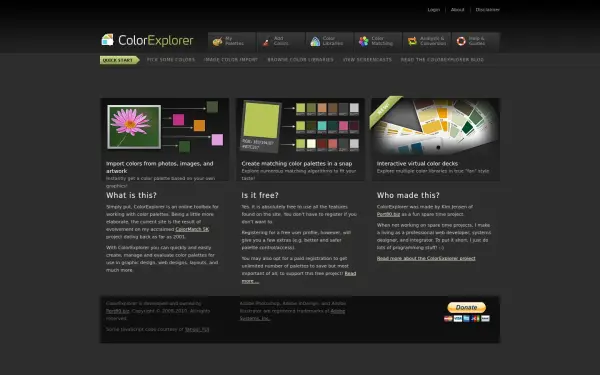This screenshot has width=600, height=375.
Task: Click the ColorExplorer logo
Action: click(x=147, y=40)
